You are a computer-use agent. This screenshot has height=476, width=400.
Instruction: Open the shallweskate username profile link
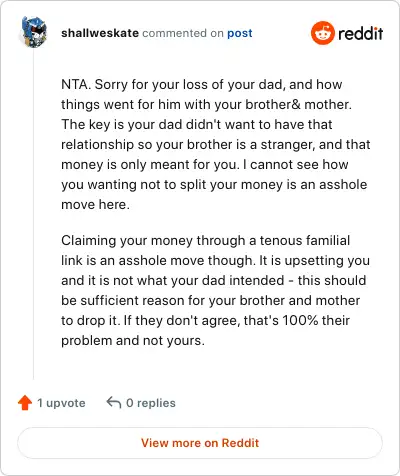coord(100,33)
